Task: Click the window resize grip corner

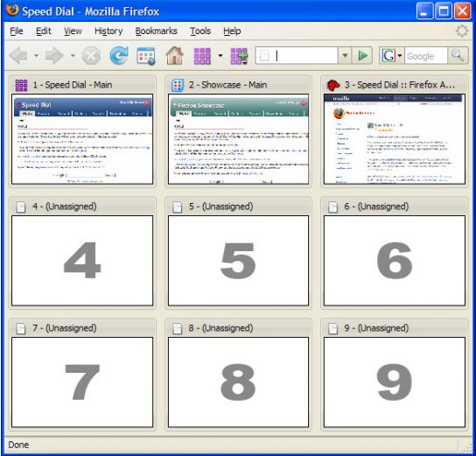Action: pyautogui.click(x=467, y=447)
